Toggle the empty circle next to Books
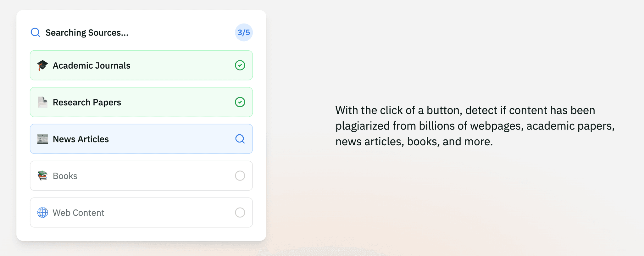 tap(240, 175)
